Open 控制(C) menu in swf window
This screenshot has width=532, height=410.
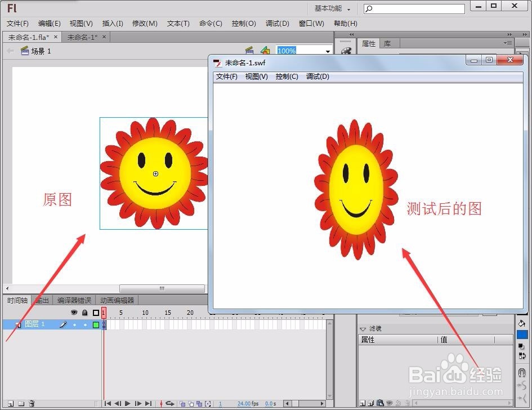coord(287,77)
